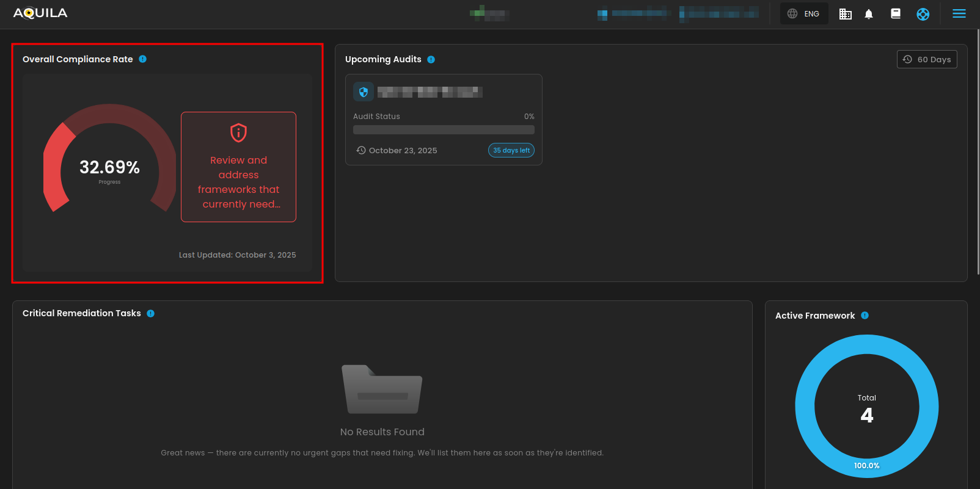Open the 60 Days period filter
Image resolution: width=980 pixels, height=489 pixels.
coord(927,59)
